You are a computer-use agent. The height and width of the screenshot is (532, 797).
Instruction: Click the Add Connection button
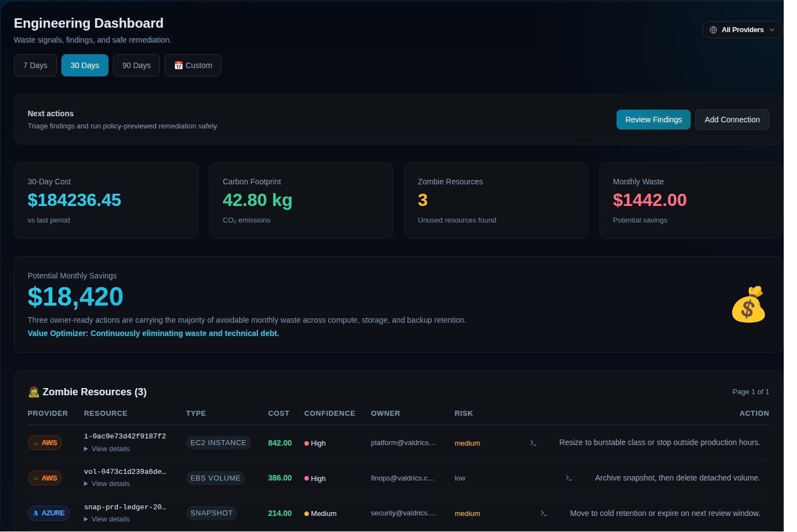[x=732, y=120]
